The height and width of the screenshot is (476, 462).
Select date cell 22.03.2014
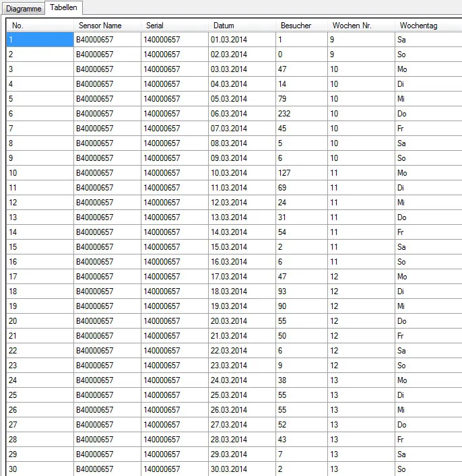pyautogui.click(x=242, y=351)
